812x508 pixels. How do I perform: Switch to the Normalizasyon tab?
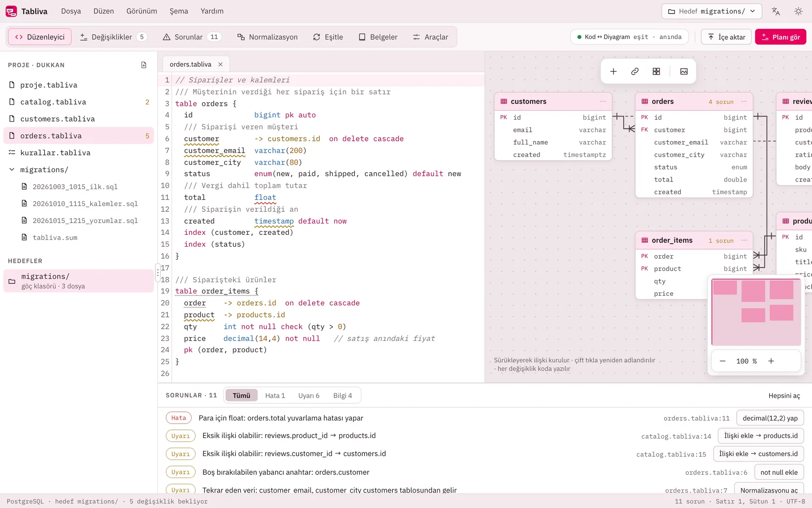click(x=268, y=37)
